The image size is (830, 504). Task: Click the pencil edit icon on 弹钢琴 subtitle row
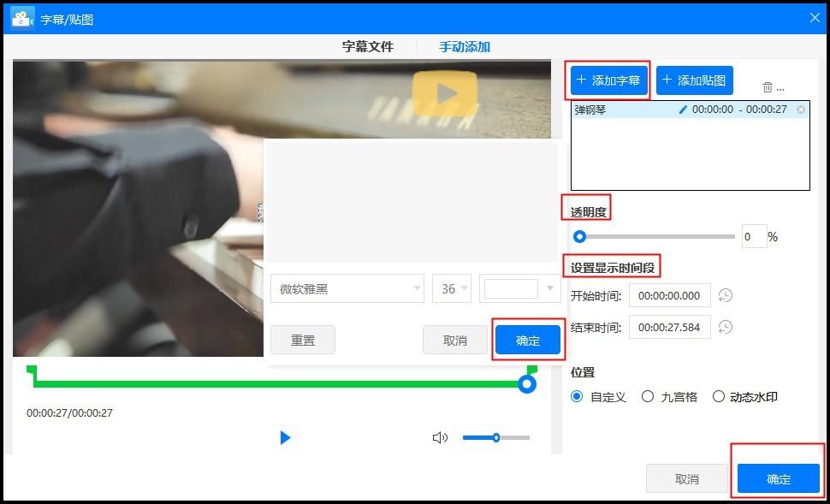click(683, 110)
